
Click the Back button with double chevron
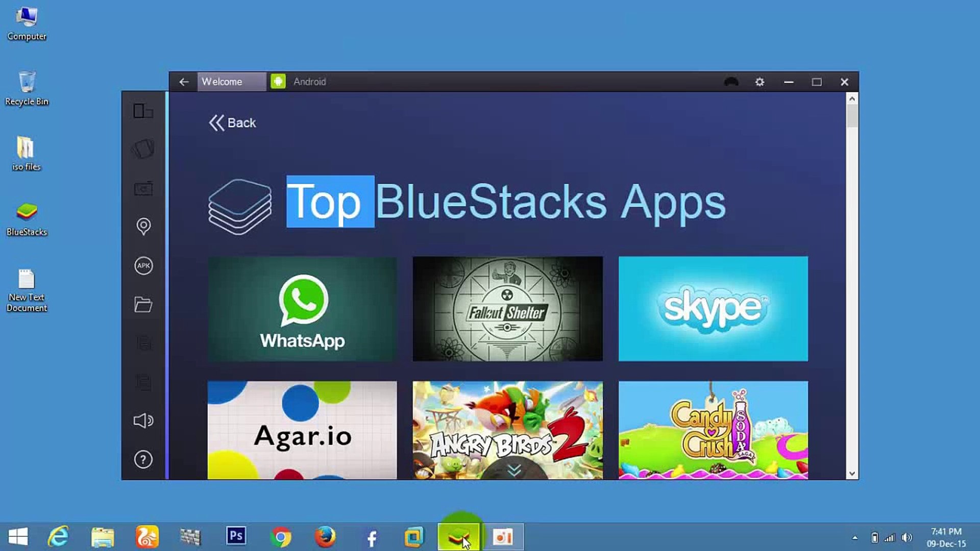[232, 123]
